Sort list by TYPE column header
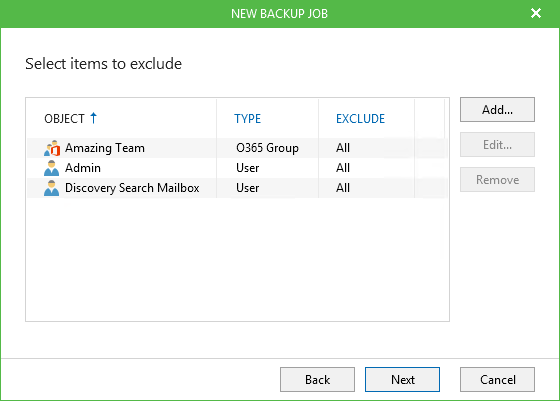The width and height of the screenshot is (560, 401). [x=248, y=119]
